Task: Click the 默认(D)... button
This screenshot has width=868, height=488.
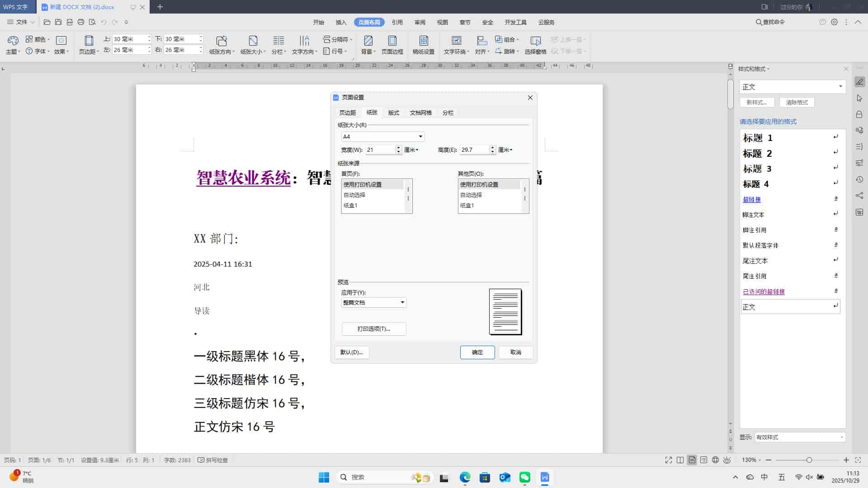Action: pos(352,352)
